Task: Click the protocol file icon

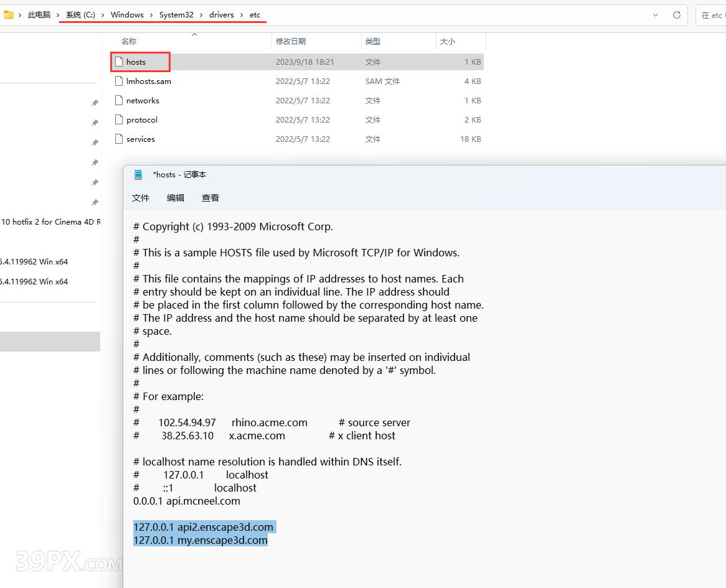Action: pyautogui.click(x=118, y=119)
